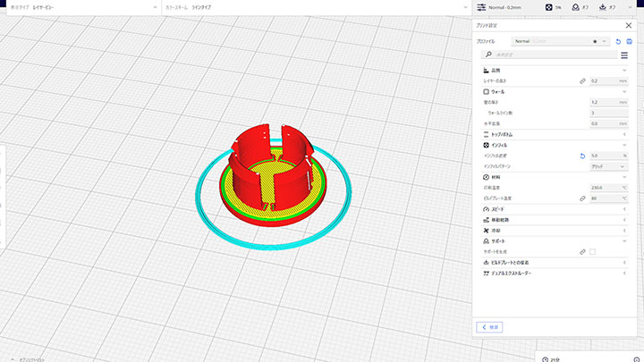Viewport: 644px width, 362px height.
Task: Close the print settings panel
Action: click(629, 25)
